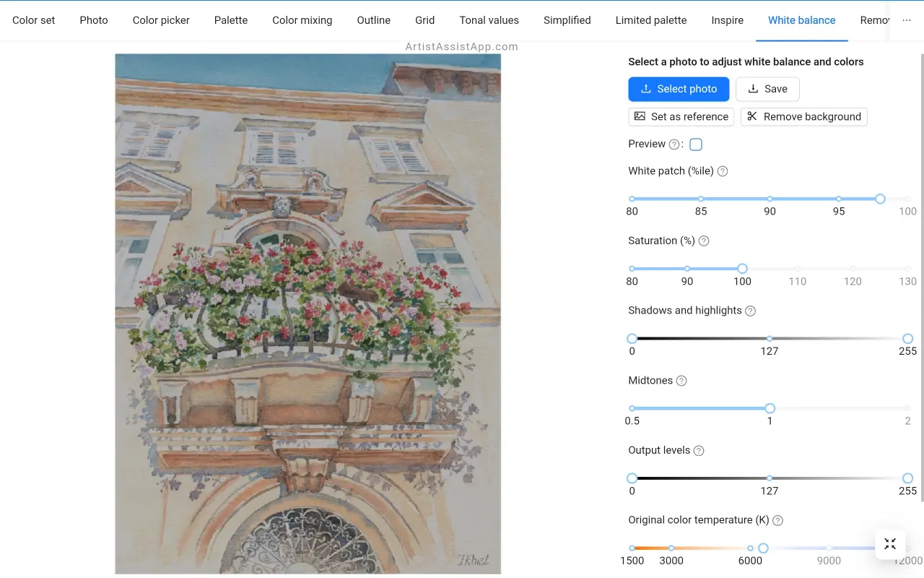Set Saturation slider to 90
The height and width of the screenshot is (578, 924).
pyautogui.click(x=687, y=269)
